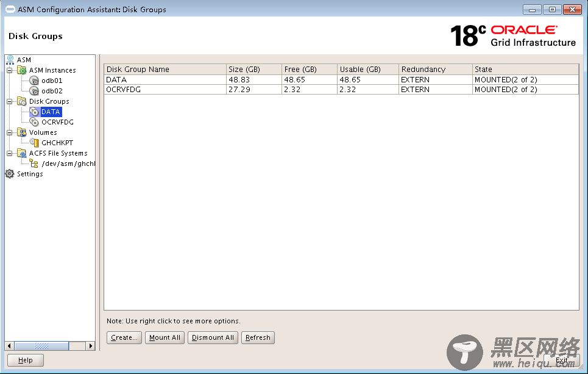Click the 48.83 size cell
588x374 pixels.
[x=254, y=79]
